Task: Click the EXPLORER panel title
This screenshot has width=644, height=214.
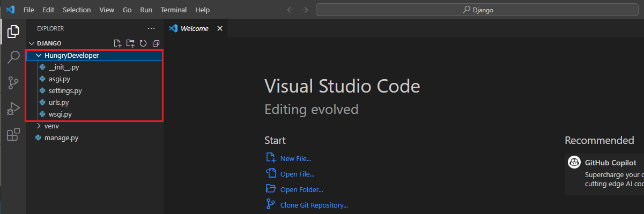Action: (x=50, y=28)
